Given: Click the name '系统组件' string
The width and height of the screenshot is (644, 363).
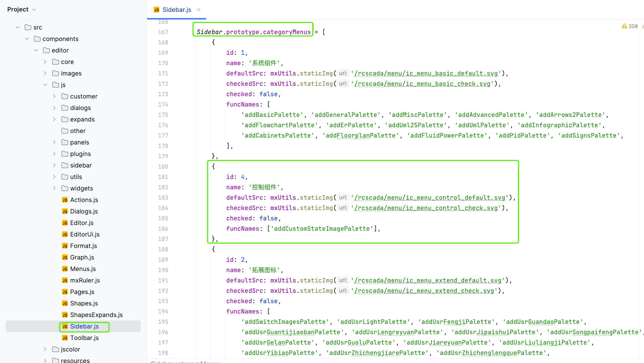Looking at the screenshot, I should coord(265,63).
